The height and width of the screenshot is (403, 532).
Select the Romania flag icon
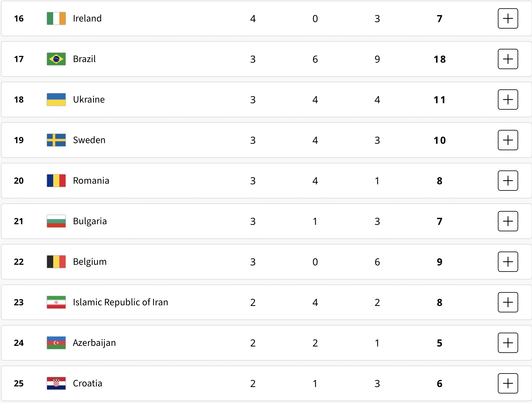56,181
